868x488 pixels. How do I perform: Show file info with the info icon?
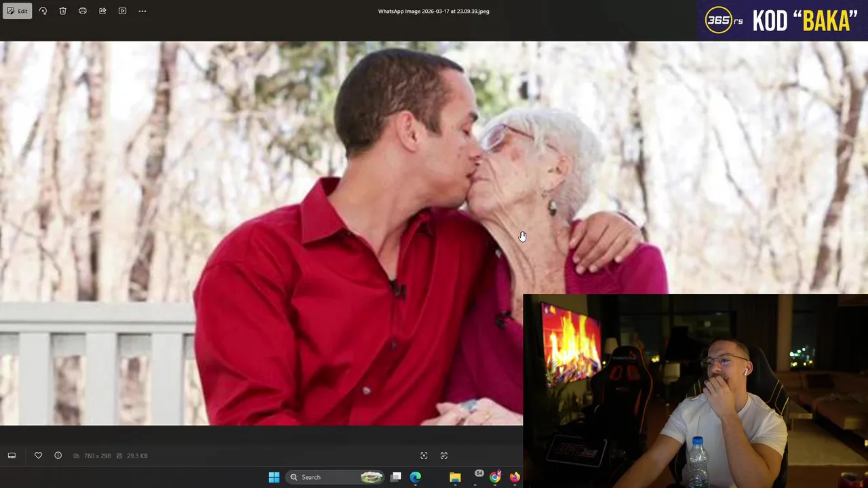pyautogui.click(x=58, y=455)
